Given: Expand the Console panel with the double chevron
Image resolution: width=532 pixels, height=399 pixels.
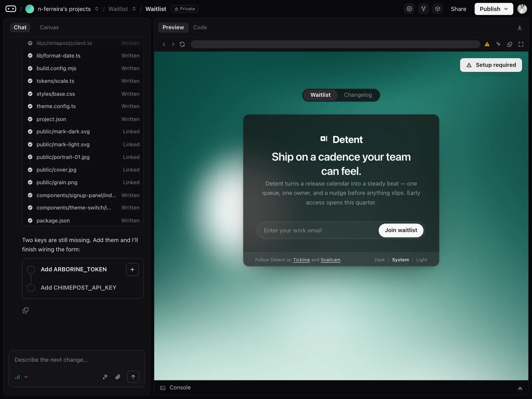Looking at the screenshot, I should click(x=520, y=388).
